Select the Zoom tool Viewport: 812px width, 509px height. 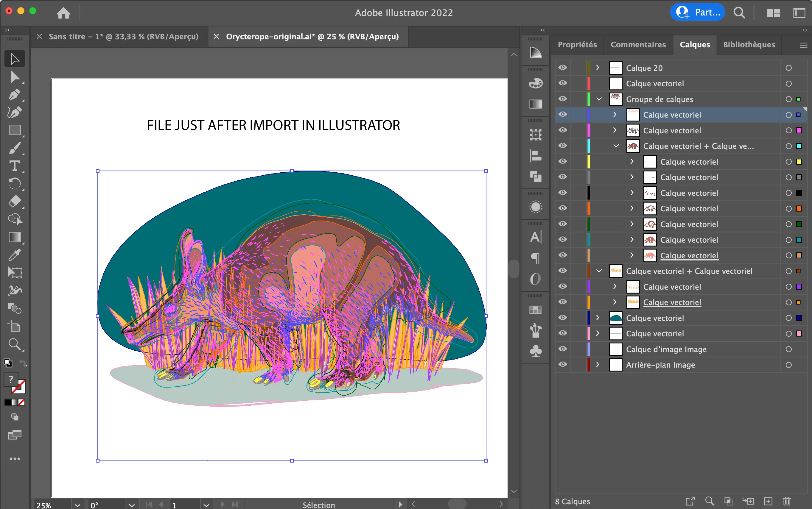(14, 344)
